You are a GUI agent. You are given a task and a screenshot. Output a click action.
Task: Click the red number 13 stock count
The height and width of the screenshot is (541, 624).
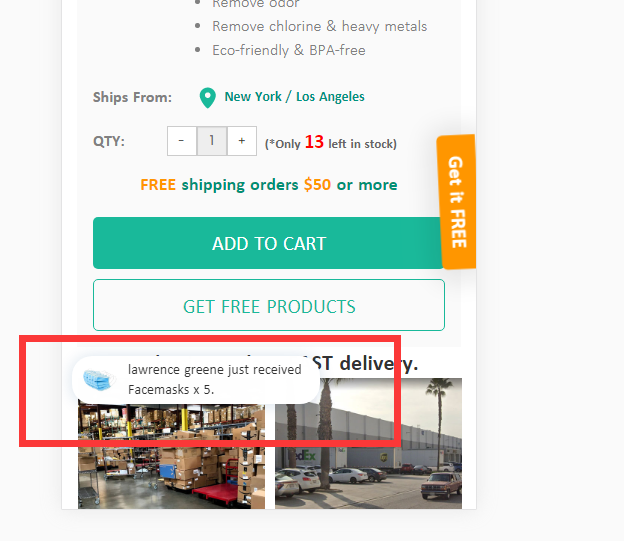(314, 142)
